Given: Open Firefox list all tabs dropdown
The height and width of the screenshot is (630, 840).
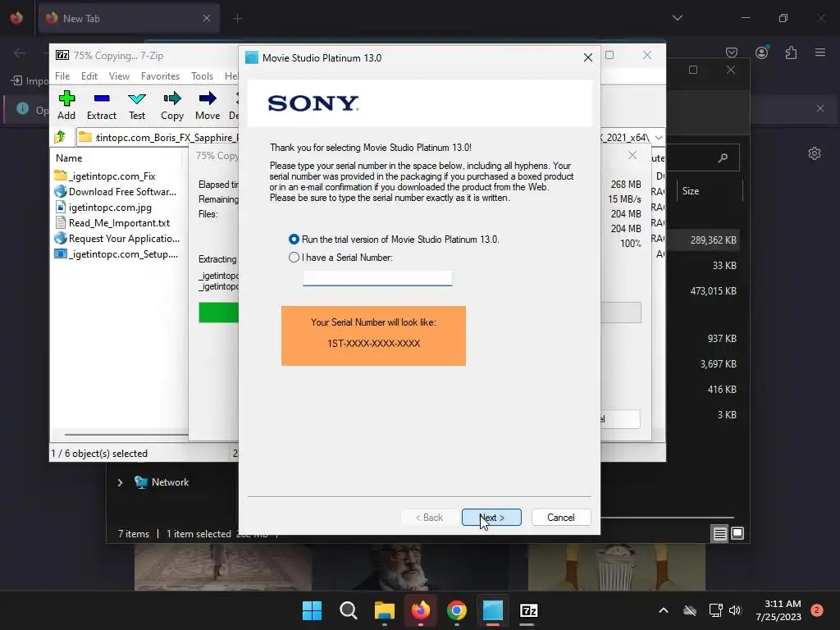Looking at the screenshot, I should [677, 18].
